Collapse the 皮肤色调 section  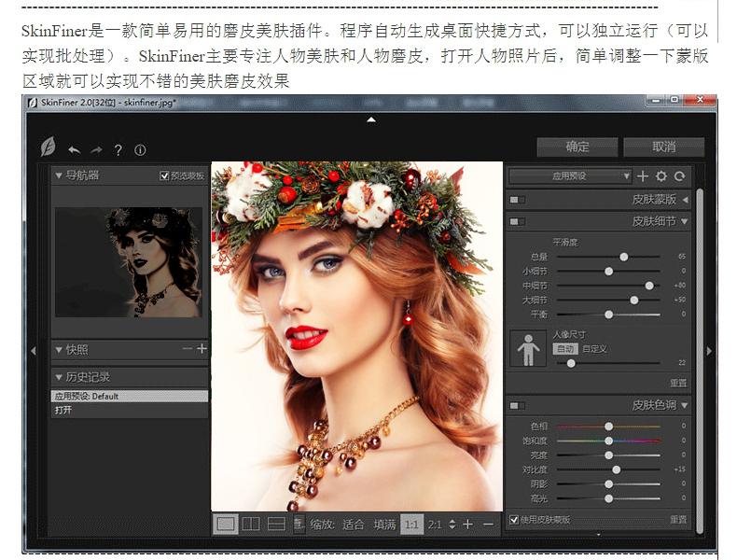pos(685,405)
